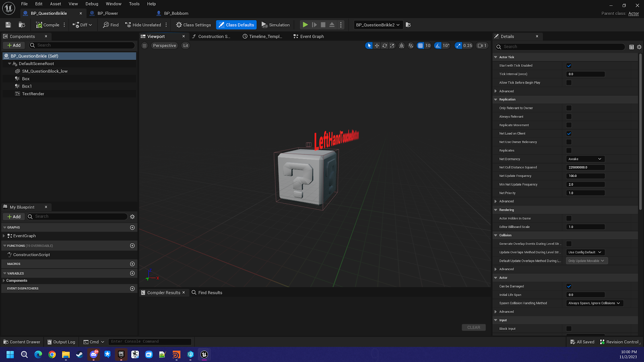
Task: Collapse the Replication section
Action: (x=496, y=99)
